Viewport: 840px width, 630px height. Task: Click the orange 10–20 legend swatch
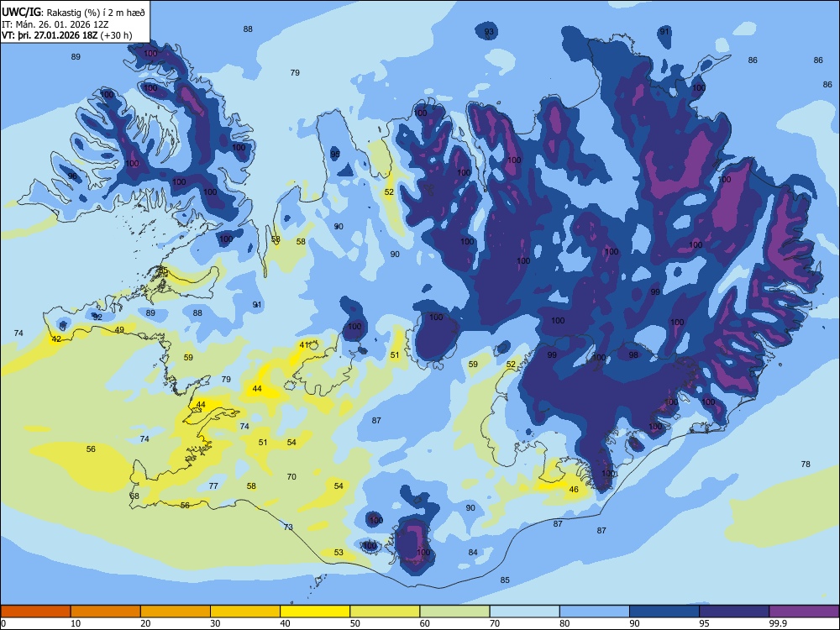coord(106,612)
